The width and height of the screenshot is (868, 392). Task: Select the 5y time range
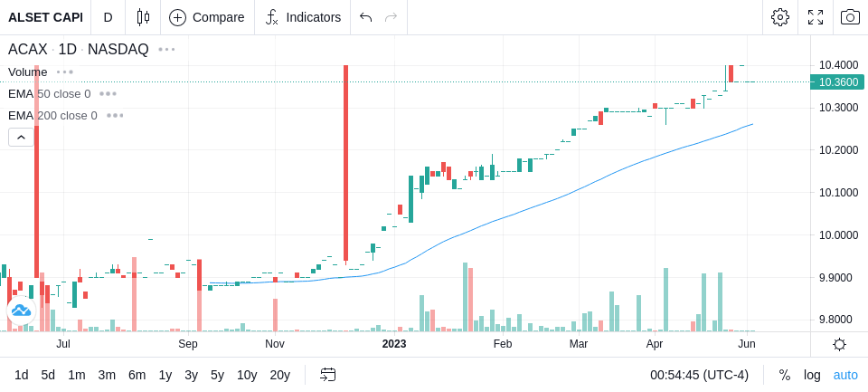click(217, 376)
